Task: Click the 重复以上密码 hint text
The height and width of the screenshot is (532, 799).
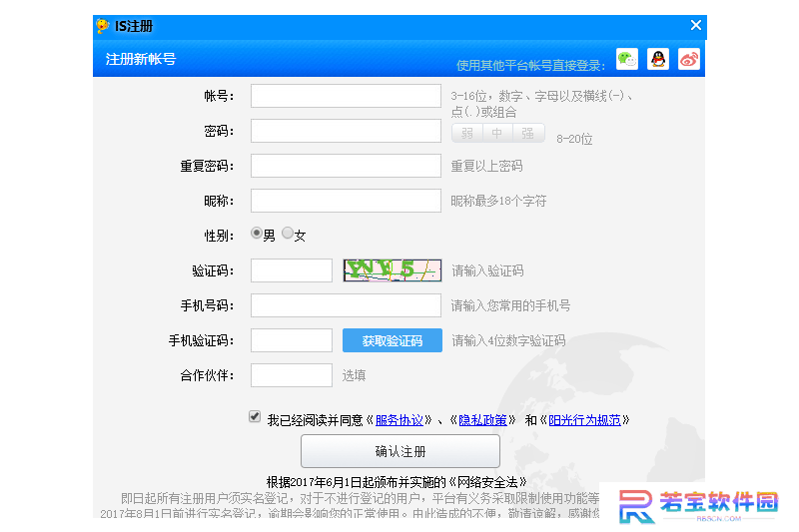Action: (486, 166)
